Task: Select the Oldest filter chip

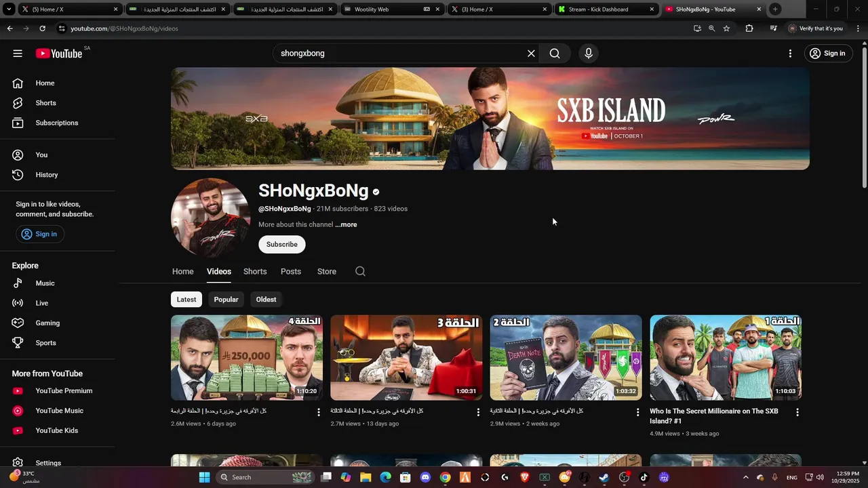Action: (266, 300)
